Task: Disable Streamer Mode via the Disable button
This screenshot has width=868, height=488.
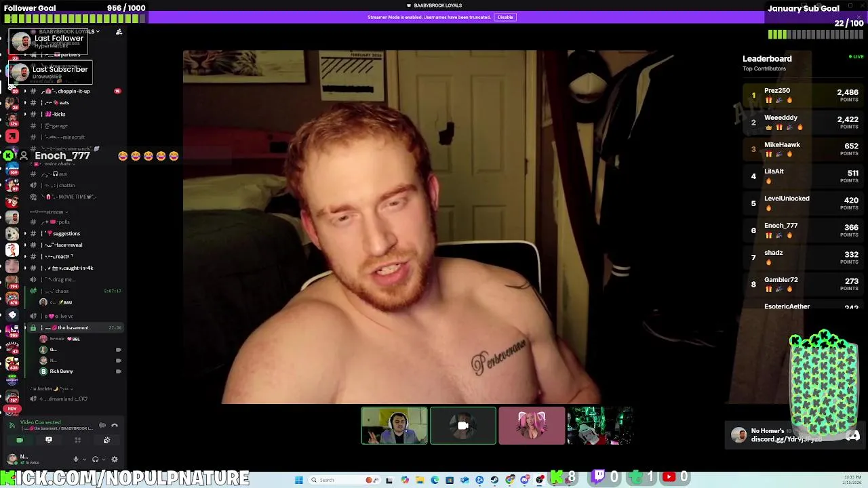Action: pyautogui.click(x=505, y=17)
